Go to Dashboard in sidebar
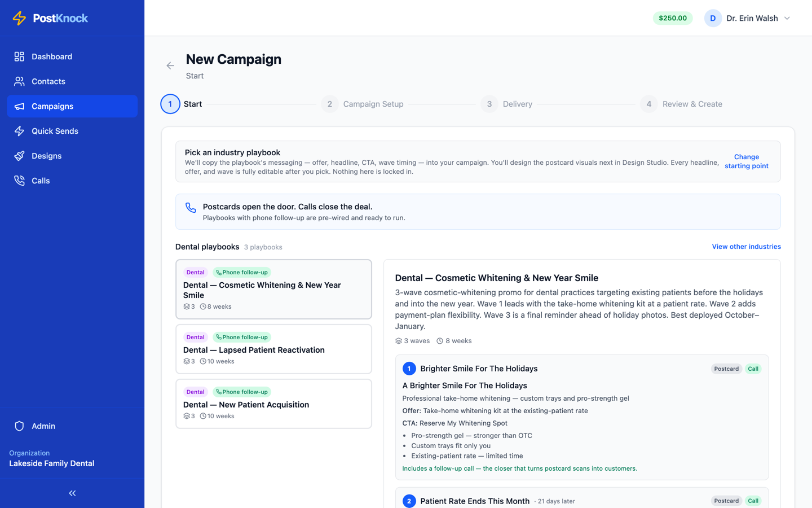 [72, 56]
